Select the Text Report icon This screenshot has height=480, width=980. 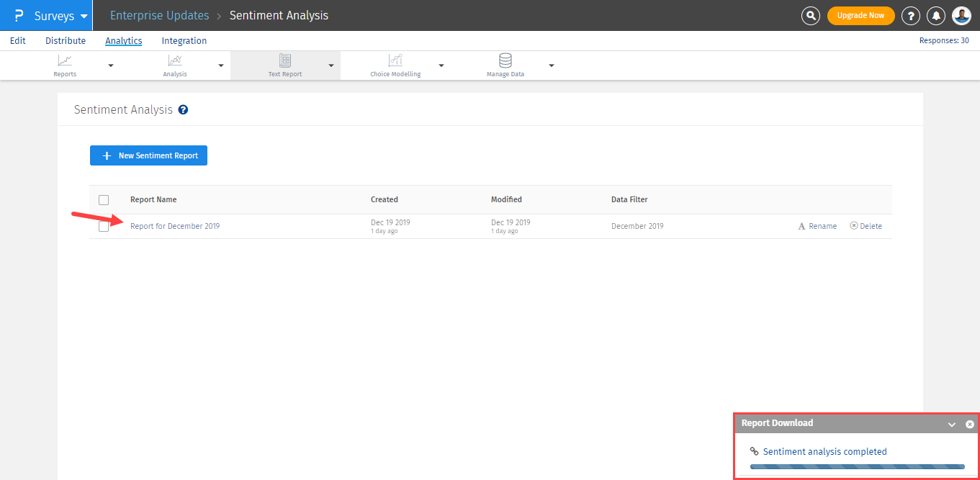285,61
